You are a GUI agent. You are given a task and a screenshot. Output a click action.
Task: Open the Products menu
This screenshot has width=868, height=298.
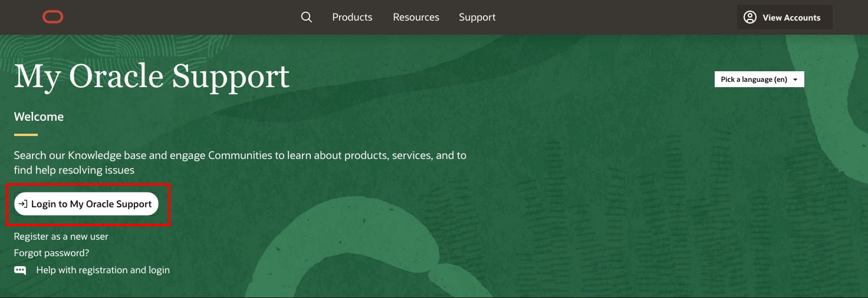tap(352, 17)
